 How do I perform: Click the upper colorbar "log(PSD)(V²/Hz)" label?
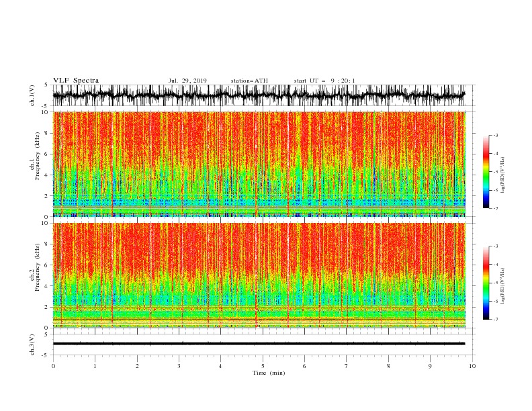click(502, 175)
